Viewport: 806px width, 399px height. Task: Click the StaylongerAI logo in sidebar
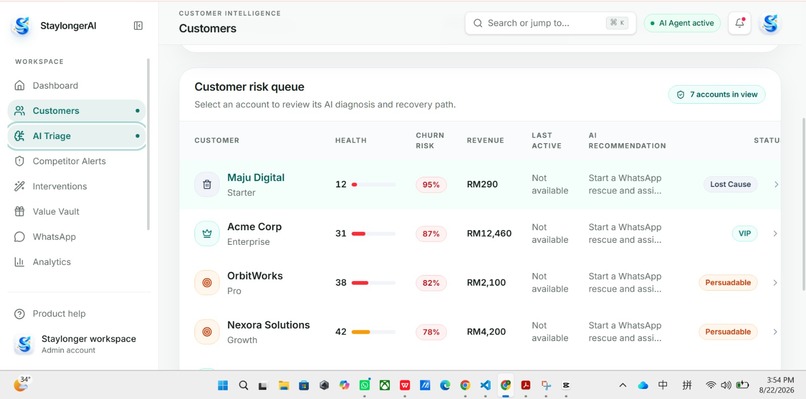click(22, 26)
